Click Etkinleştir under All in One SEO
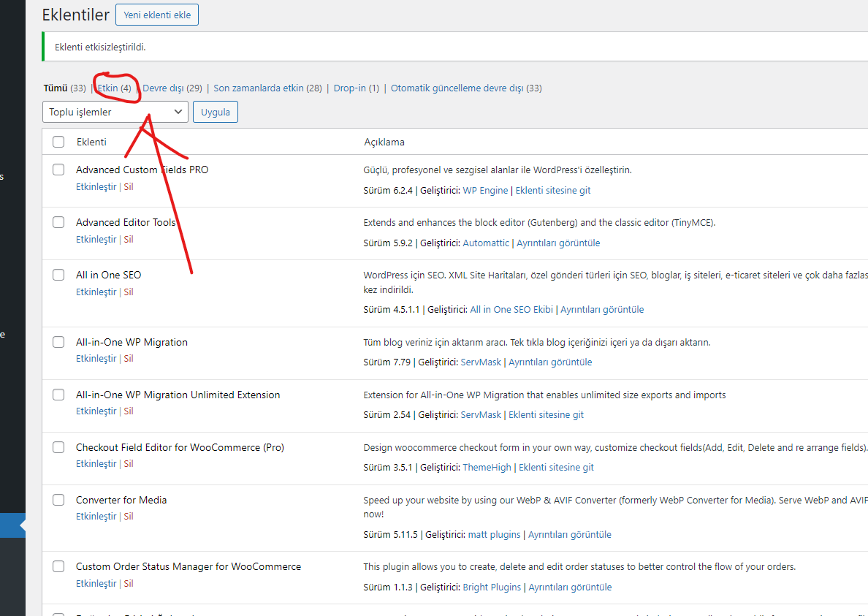Viewport: 868px width, 616px height. pyautogui.click(x=96, y=292)
